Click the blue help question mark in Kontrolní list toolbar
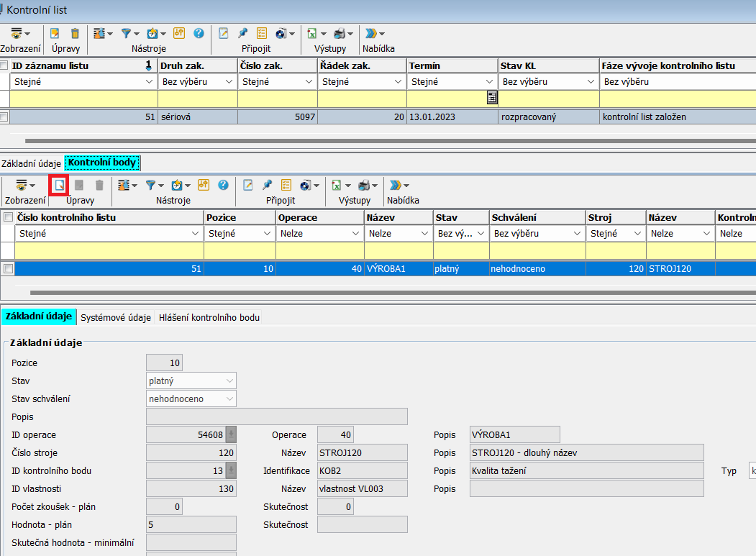Image resolution: width=756 pixels, height=556 pixels. (199, 33)
